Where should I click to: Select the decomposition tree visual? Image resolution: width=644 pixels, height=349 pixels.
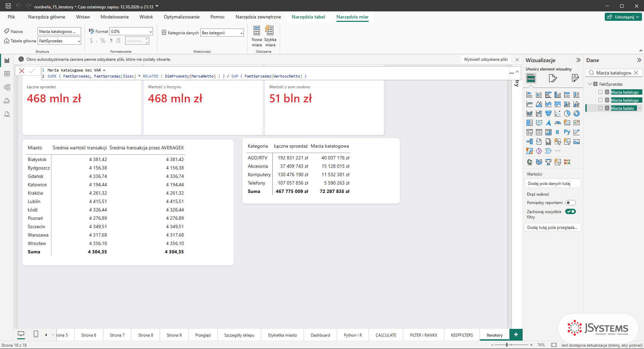click(529, 142)
